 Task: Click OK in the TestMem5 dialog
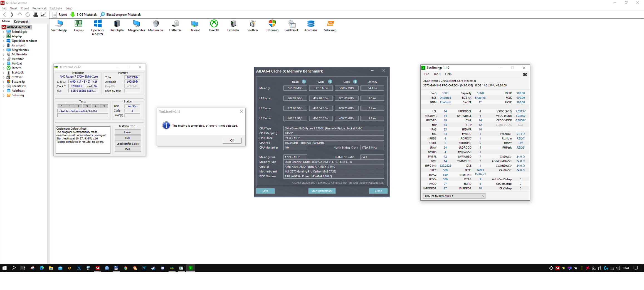click(x=232, y=141)
